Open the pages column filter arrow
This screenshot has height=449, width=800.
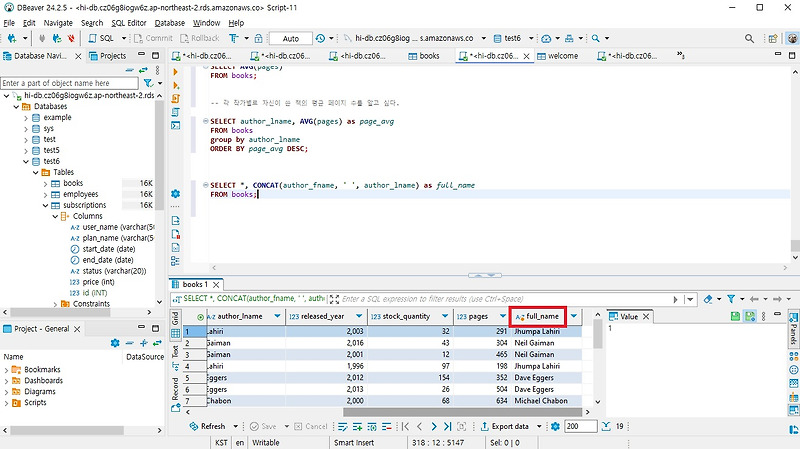503,316
